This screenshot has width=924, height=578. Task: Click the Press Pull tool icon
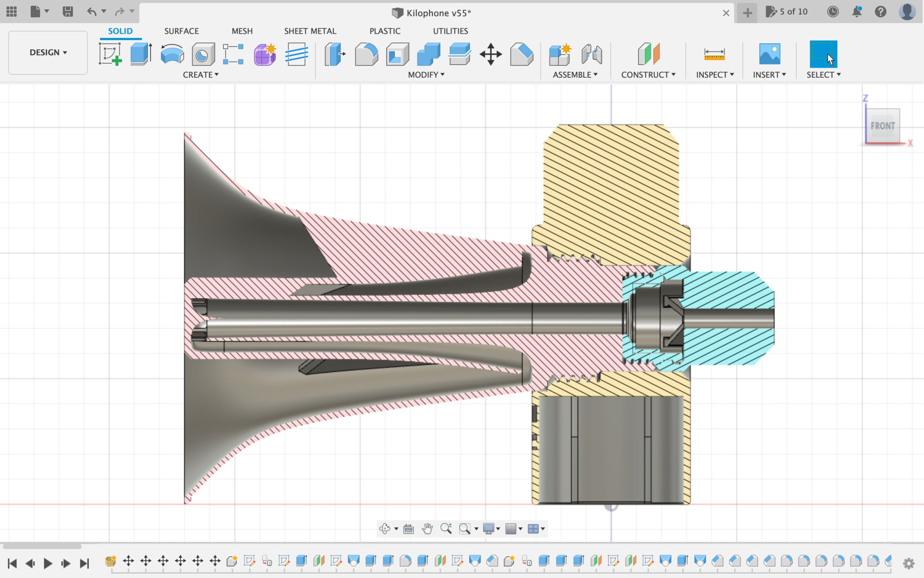click(x=334, y=54)
